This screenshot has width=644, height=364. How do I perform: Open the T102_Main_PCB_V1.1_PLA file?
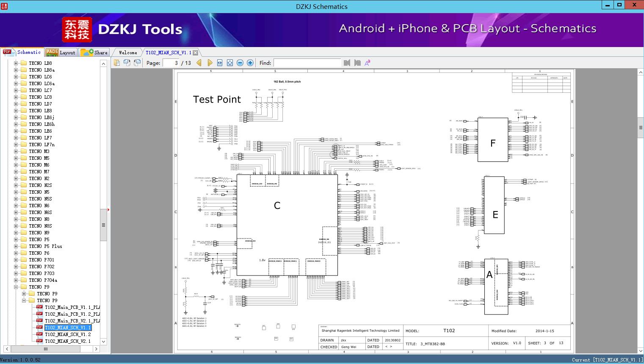[x=72, y=307]
